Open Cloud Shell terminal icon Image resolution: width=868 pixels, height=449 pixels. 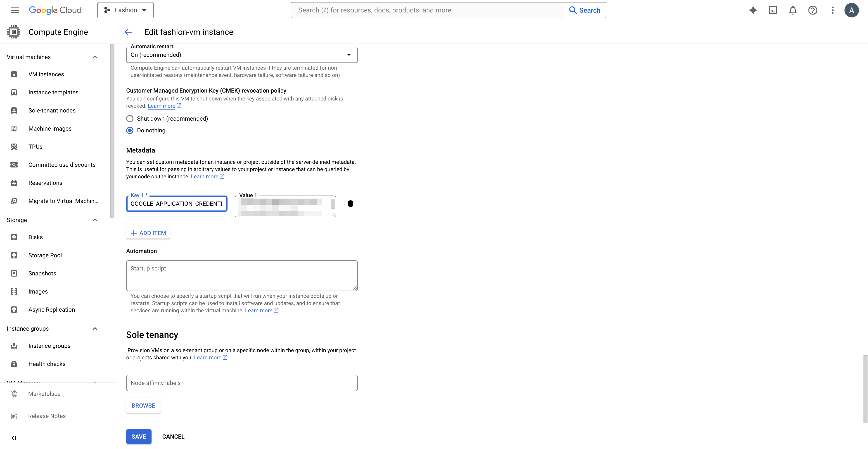point(773,10)
